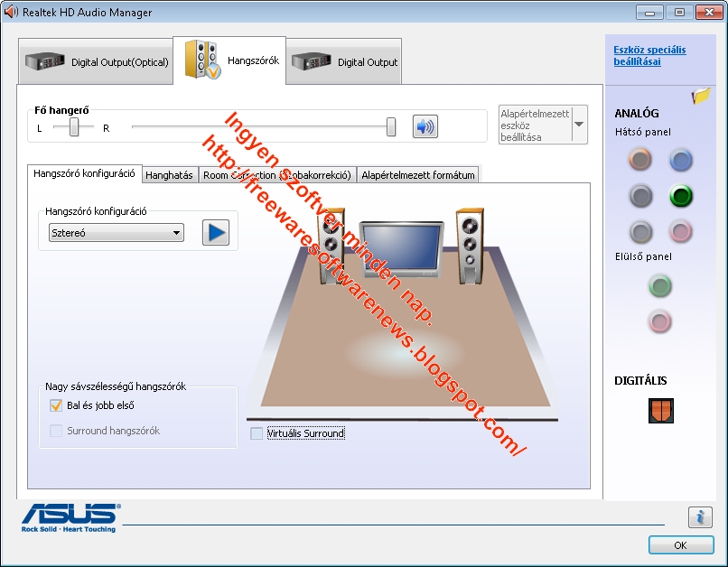Screen dimensions: 728x567
Task: Select the gray rear panel jack
Action: point(640,196)
